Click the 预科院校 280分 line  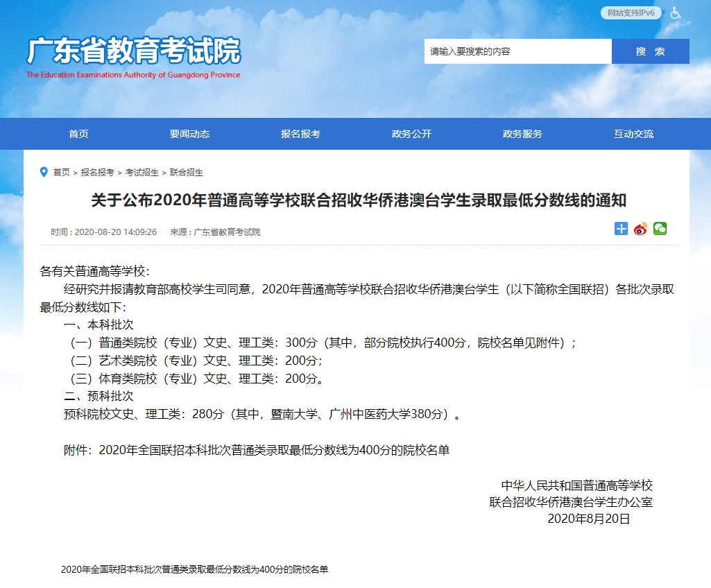pyautogui.click(x=262, y=414)
